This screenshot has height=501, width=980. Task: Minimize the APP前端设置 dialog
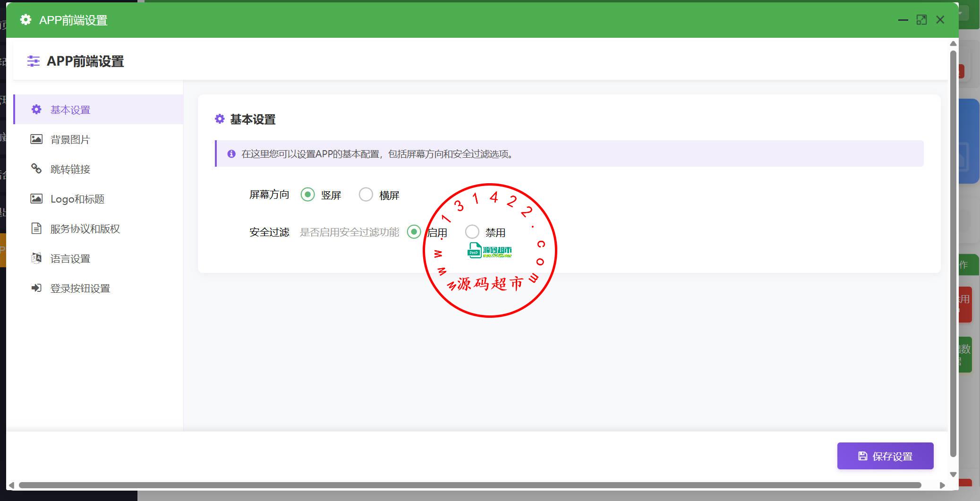coord(903,20)
